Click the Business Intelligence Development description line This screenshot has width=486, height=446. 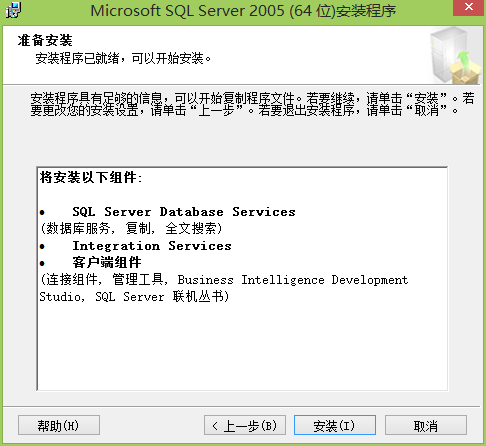224,279
